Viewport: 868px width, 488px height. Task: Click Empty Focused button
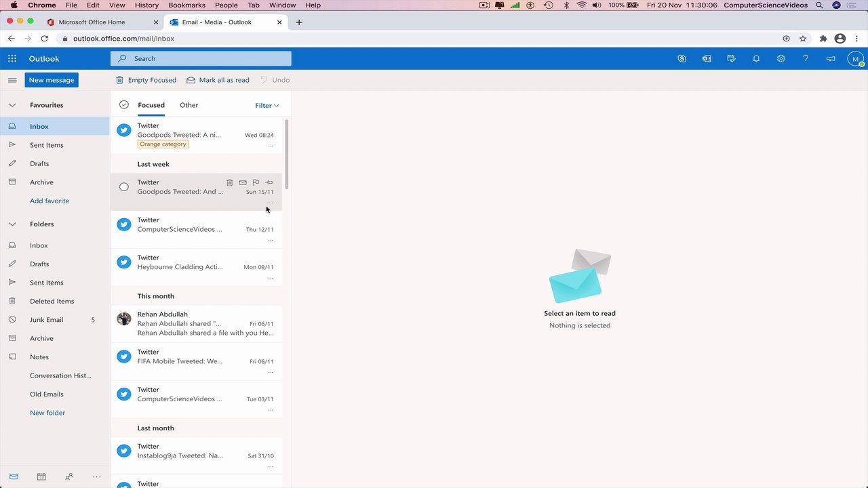146,80
